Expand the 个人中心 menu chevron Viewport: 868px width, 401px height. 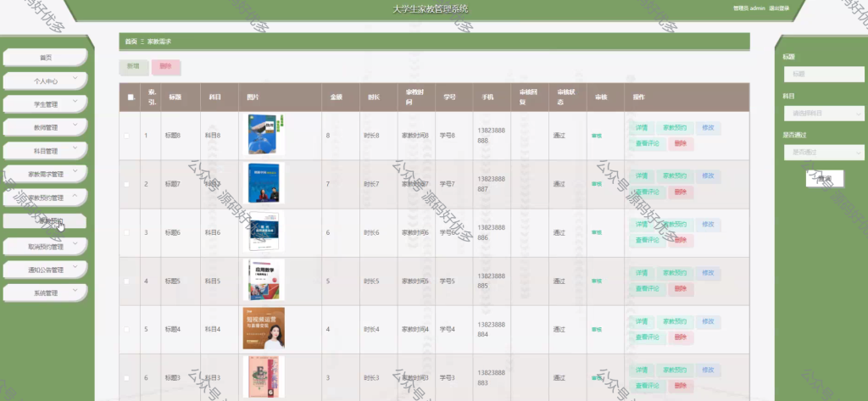point(75,78)
